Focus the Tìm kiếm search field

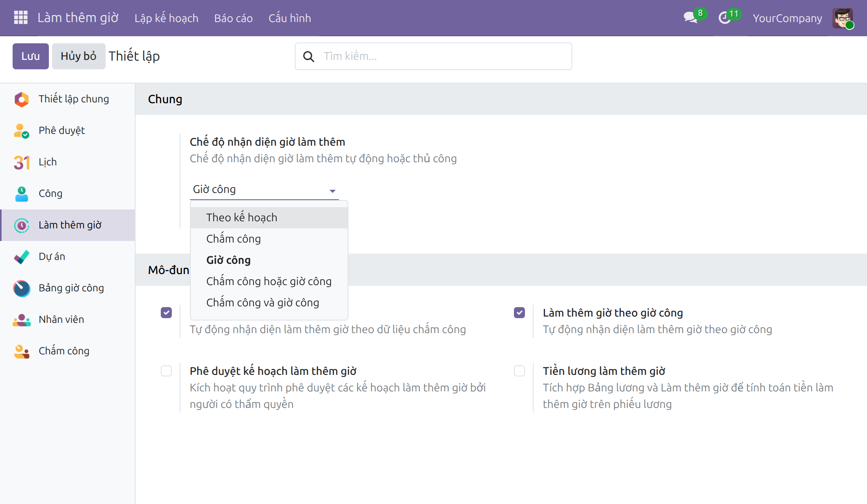click(433, 56)
